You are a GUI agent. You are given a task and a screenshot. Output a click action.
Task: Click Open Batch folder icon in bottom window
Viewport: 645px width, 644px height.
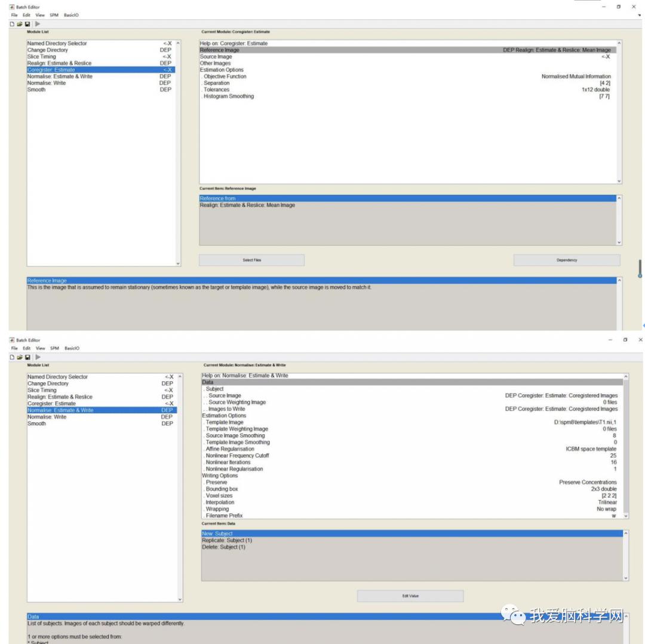click(x=19, y=357)
